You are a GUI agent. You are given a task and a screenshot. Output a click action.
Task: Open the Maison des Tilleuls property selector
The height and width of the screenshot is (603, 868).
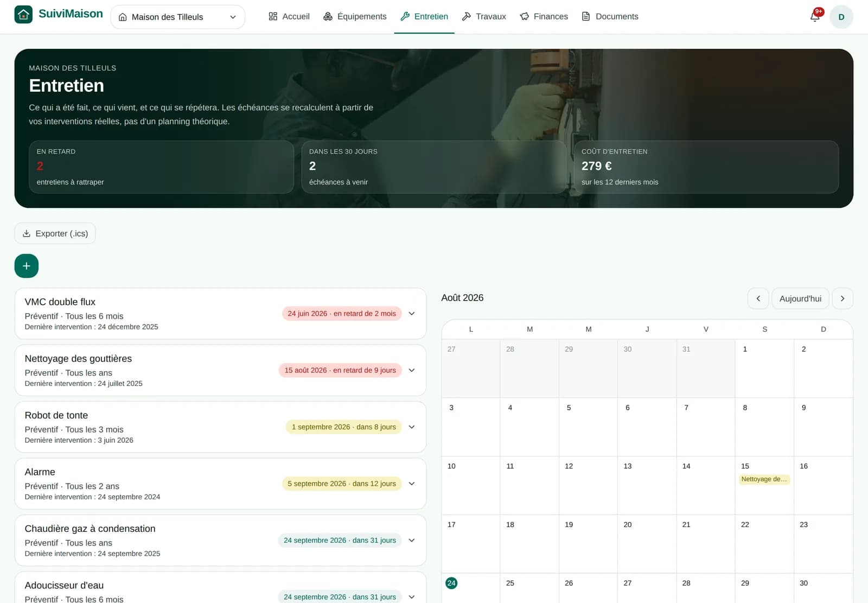pos(177,17)
